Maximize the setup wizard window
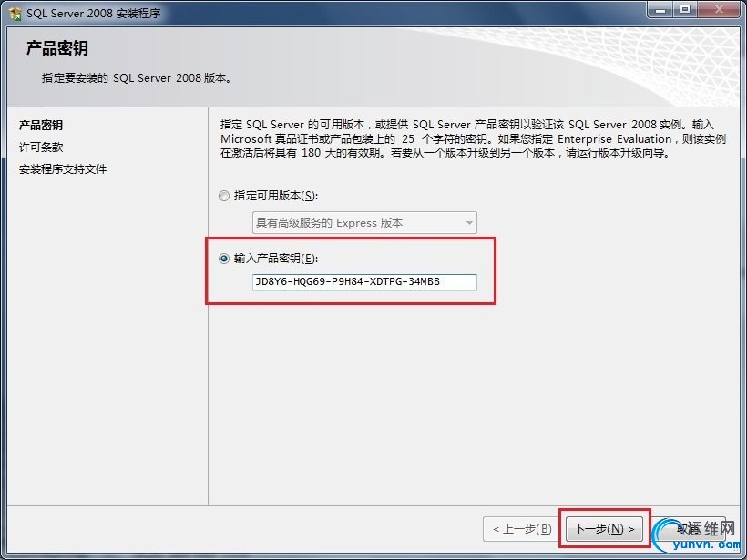Image resolution: width=747 pixels, height=560 pixels. tap(685, 9)
